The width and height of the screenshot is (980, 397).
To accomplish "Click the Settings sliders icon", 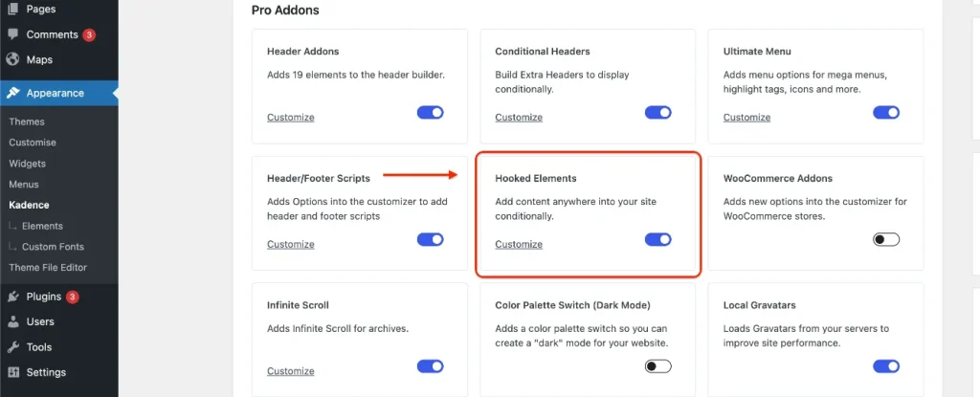I will click(12, 373).
